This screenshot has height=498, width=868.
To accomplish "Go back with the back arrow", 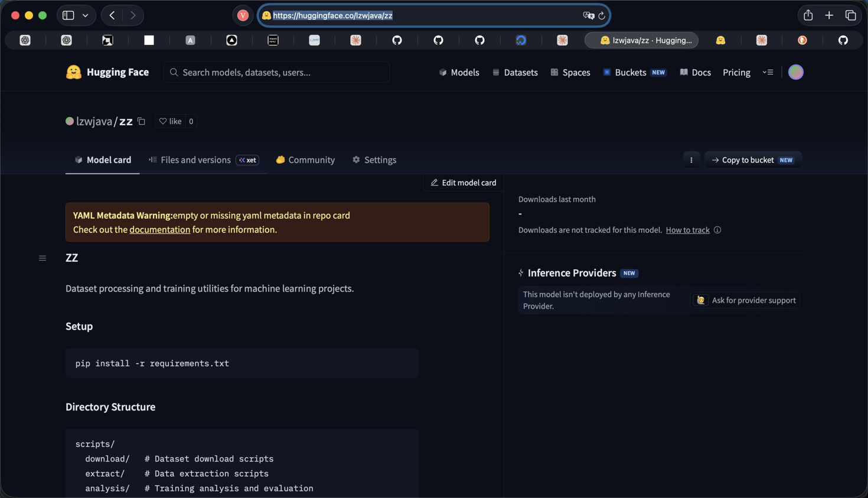I will [x=112, y=15].
